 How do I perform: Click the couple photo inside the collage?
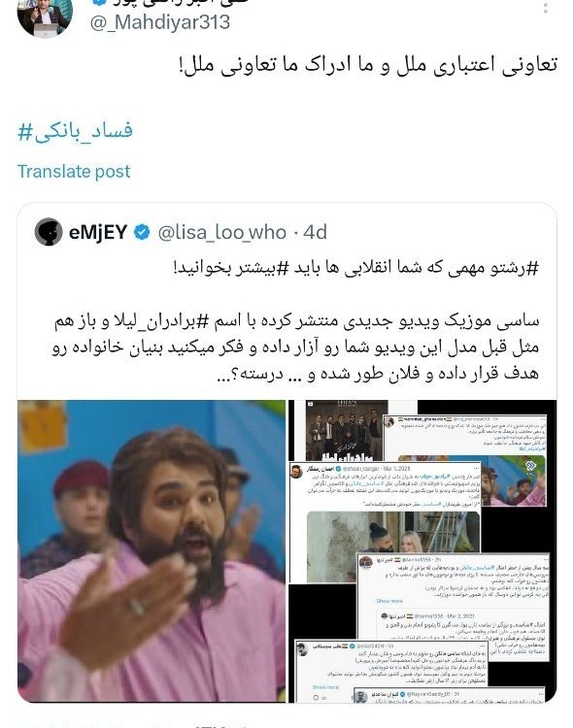pos(393,546)
